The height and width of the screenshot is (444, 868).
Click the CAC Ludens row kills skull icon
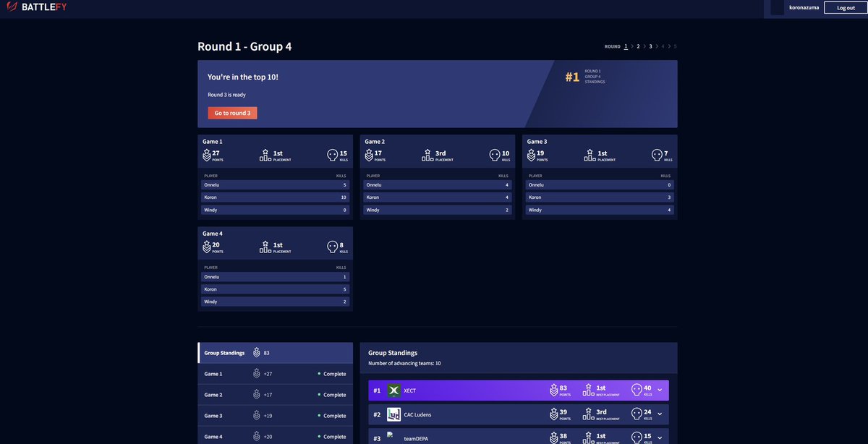[x=637, y=414]
